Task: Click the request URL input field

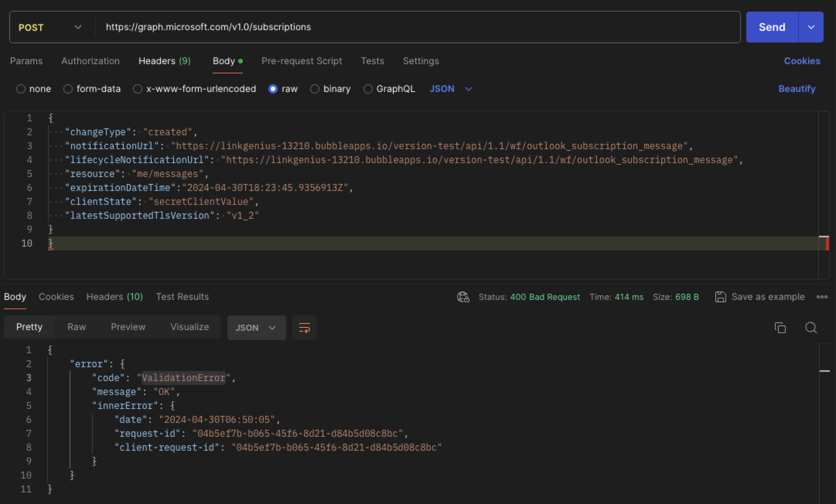Action: coord(418,27)
